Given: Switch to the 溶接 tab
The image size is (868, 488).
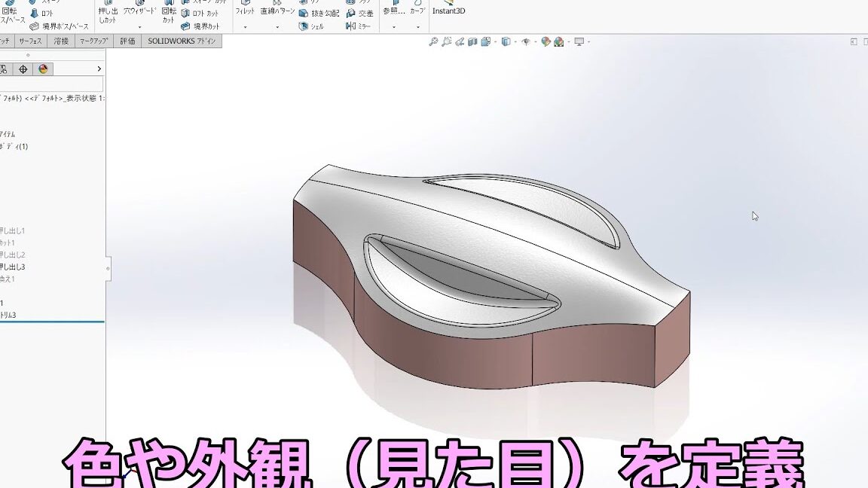Looking at the screenshot, I should coord(61,41).
